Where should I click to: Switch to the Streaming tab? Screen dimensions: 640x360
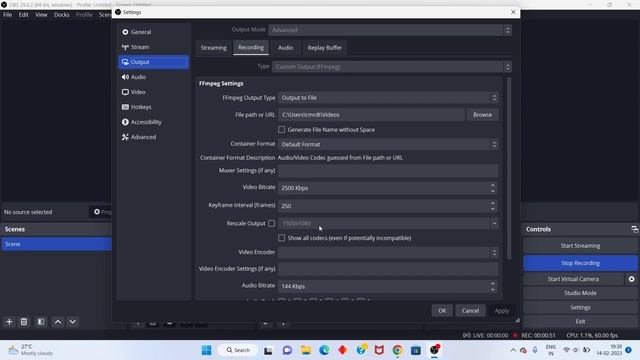(x=213, y=48)
